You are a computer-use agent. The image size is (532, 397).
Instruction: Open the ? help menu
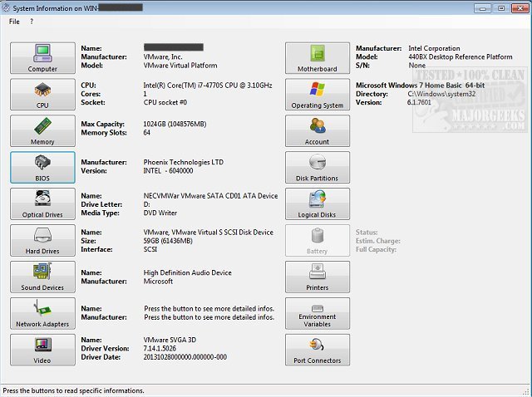pyautogui.click(x=32, y=22)
